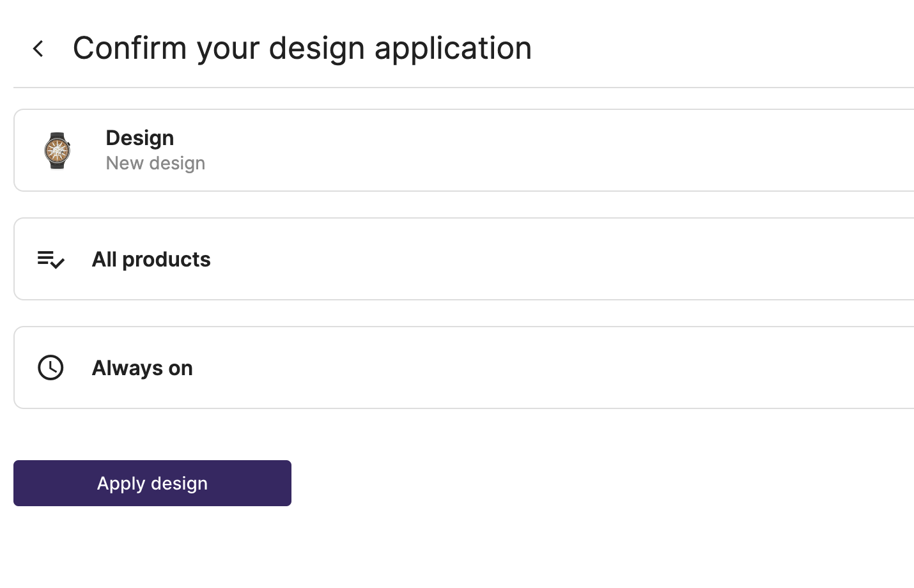The image size is (914, 588).
Task: Click the Apply design button text
Action: tap(152, 483)
